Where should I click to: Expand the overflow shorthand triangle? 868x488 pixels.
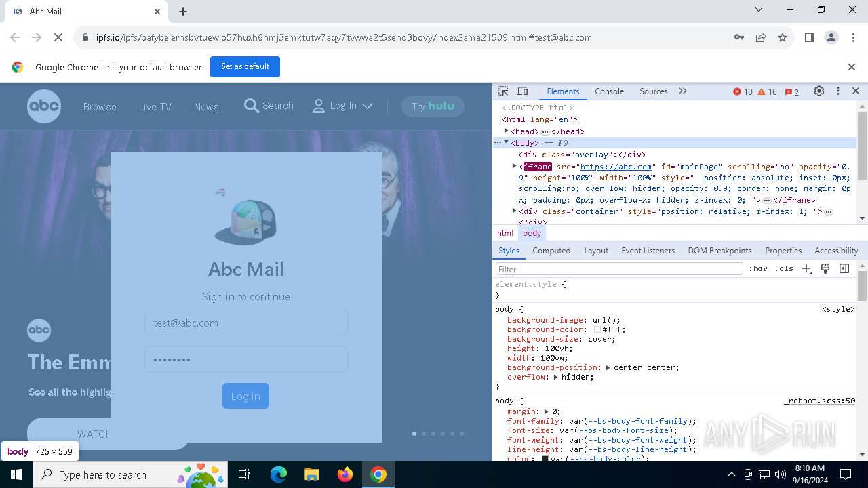(x=555, y=377)
